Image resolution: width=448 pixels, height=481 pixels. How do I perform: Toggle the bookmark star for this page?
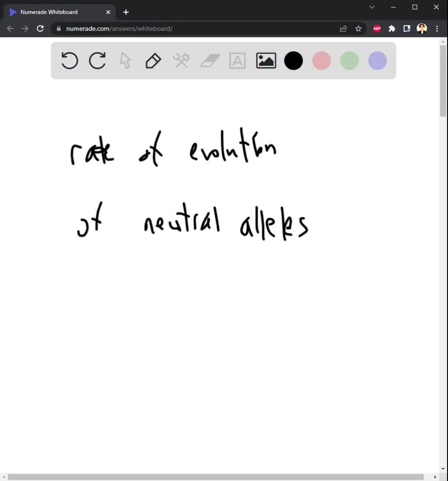click(358, 28)
